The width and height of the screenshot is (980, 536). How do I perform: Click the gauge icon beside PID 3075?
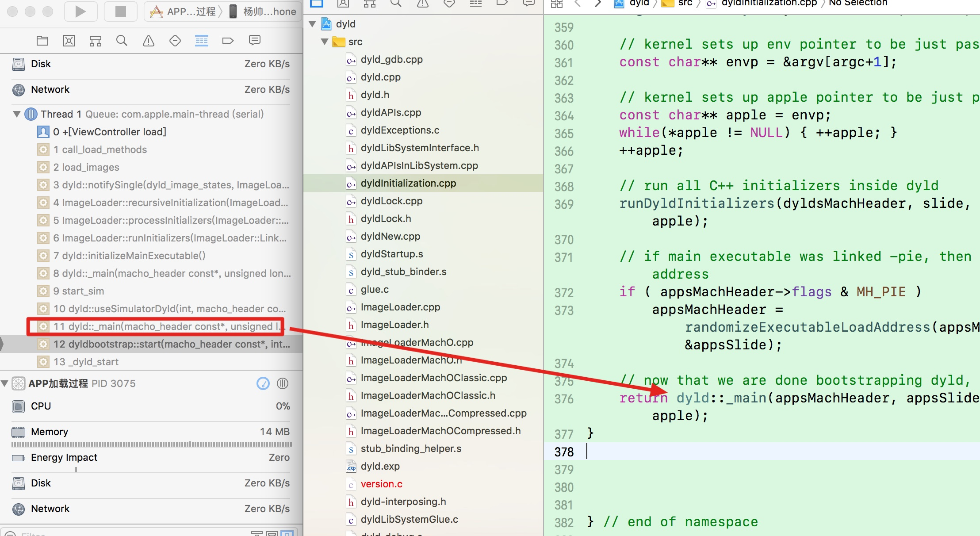pos(263,383)
